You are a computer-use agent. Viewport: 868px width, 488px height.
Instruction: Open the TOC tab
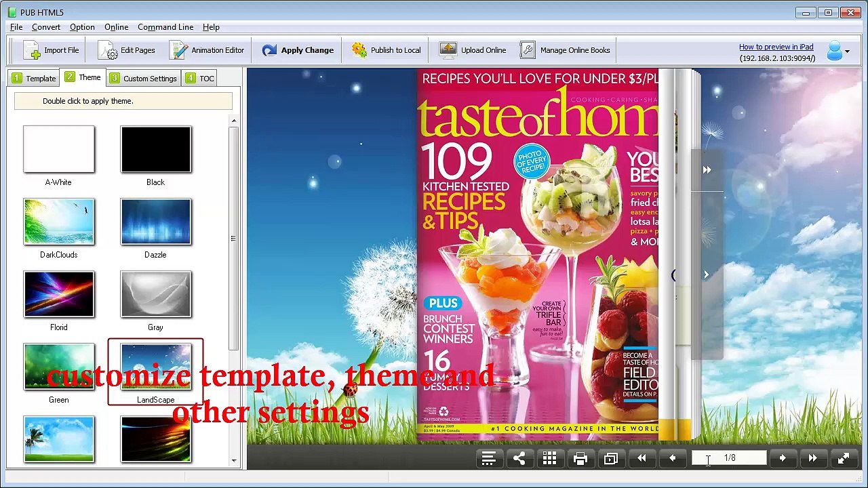[x=199, y=79]
